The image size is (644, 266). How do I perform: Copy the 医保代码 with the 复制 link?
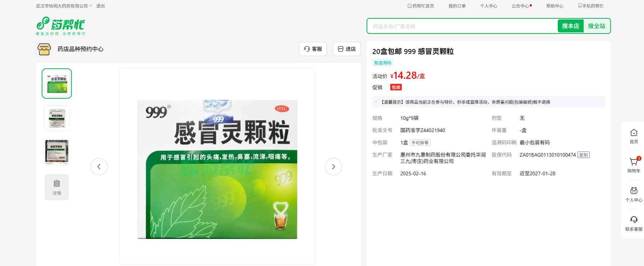[583, 155]
